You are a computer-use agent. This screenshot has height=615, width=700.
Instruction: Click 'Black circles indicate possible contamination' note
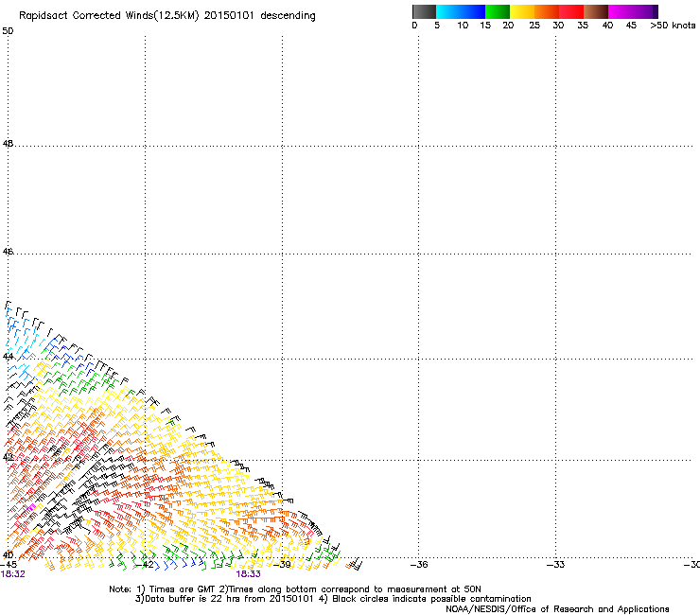click(x=431, y=599)
